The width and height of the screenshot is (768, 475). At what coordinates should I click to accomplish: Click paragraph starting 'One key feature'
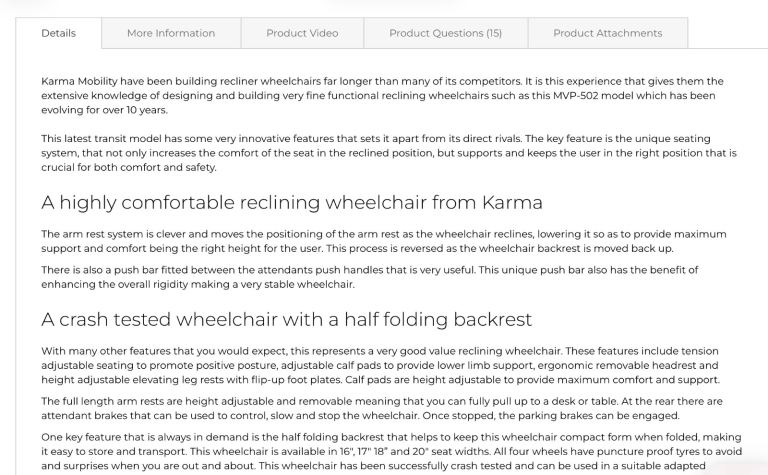click(391, 451)
